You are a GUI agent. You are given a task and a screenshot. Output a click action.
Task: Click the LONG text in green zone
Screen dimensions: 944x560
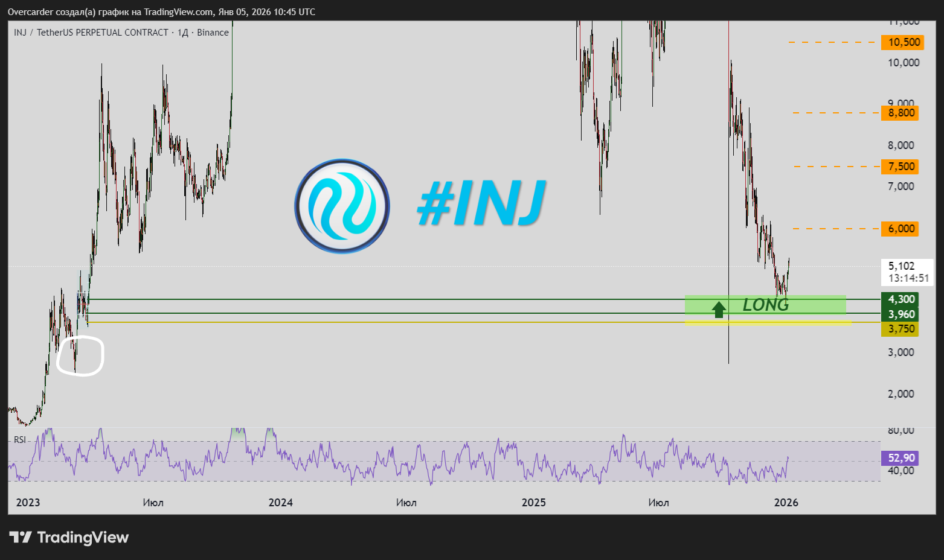point(765,305)
